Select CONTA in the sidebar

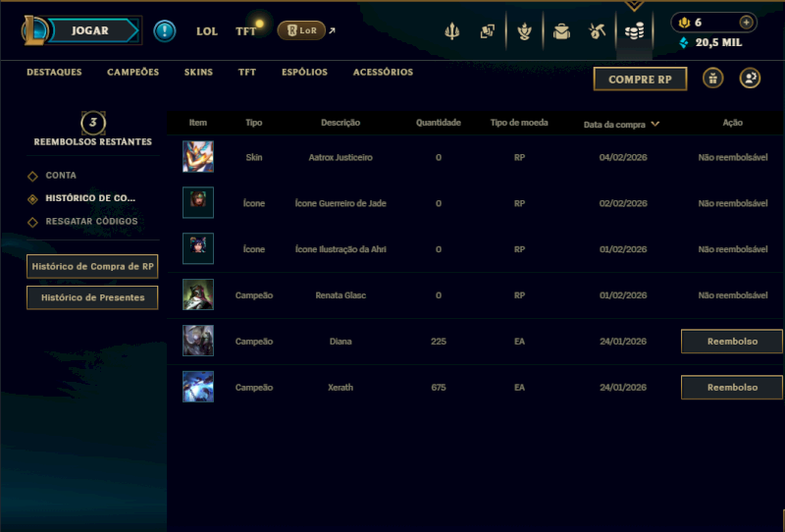click(x=61, y=176)
